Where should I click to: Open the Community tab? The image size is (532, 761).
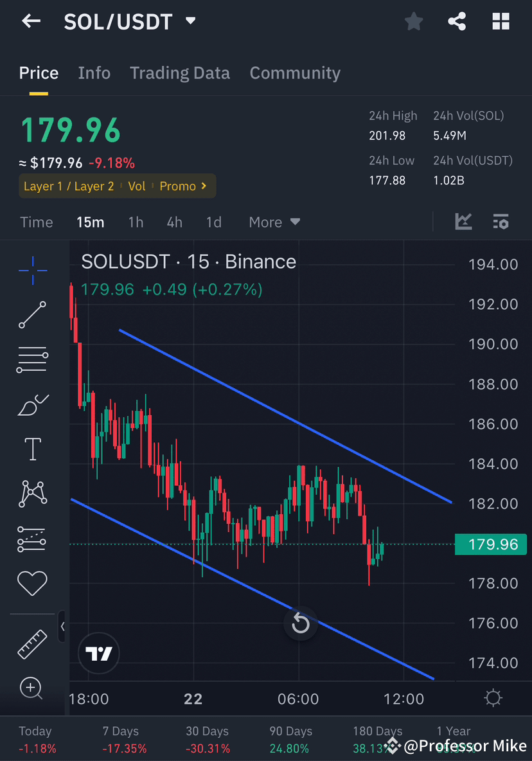tap(295, 73)
